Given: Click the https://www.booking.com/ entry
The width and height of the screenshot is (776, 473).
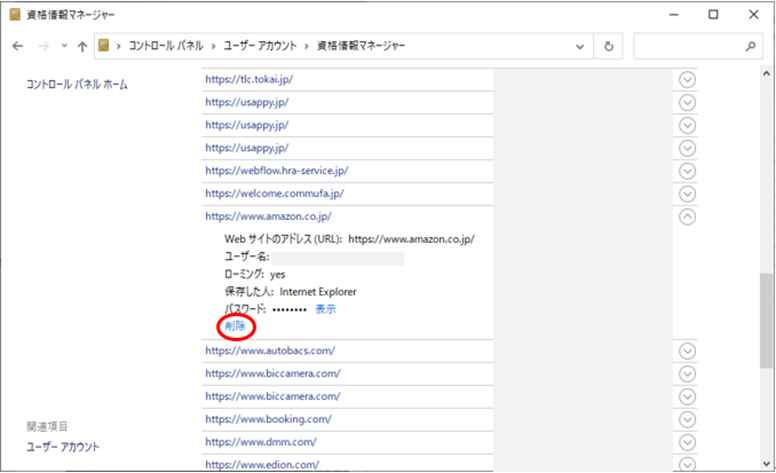Looking at the screenshot, I should point(268,419).
